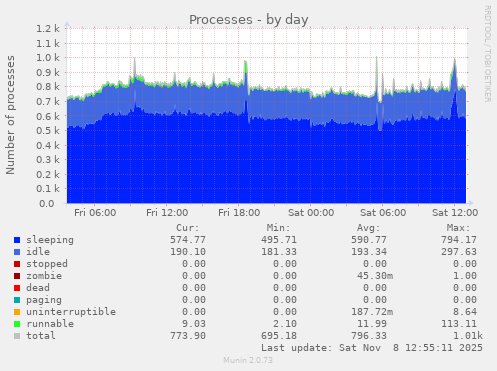497x371 pixels.
Task: Click sleeping maximum value 794.17
Action: [x=459, y=240]
